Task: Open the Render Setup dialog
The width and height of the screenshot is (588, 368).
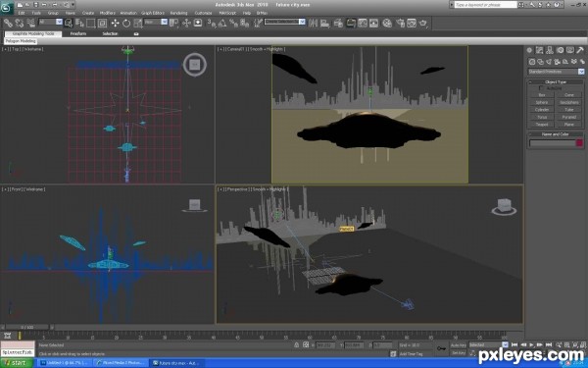Action: (401, 24)
